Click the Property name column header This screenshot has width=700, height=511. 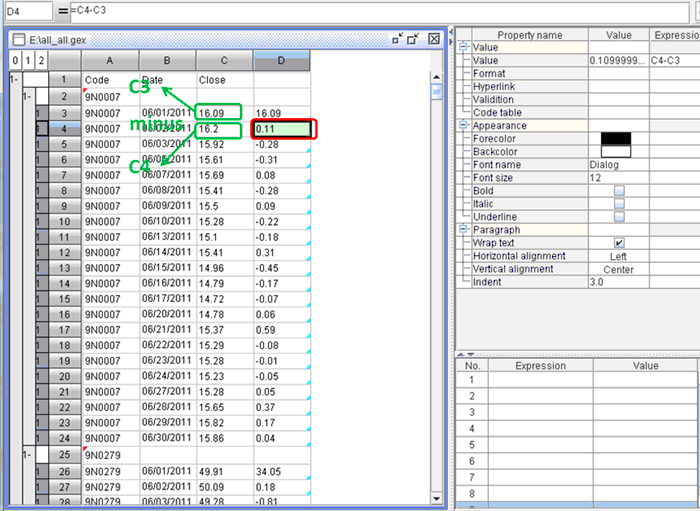coord(529,34)
